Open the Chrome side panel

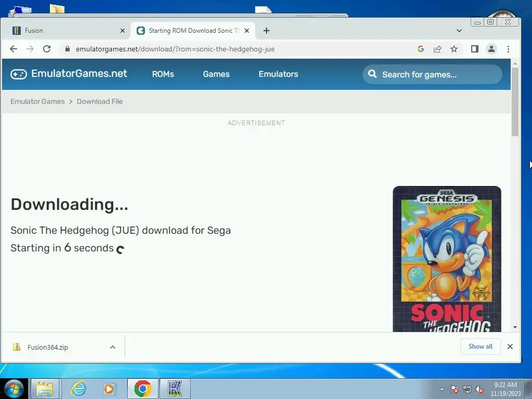475,49
